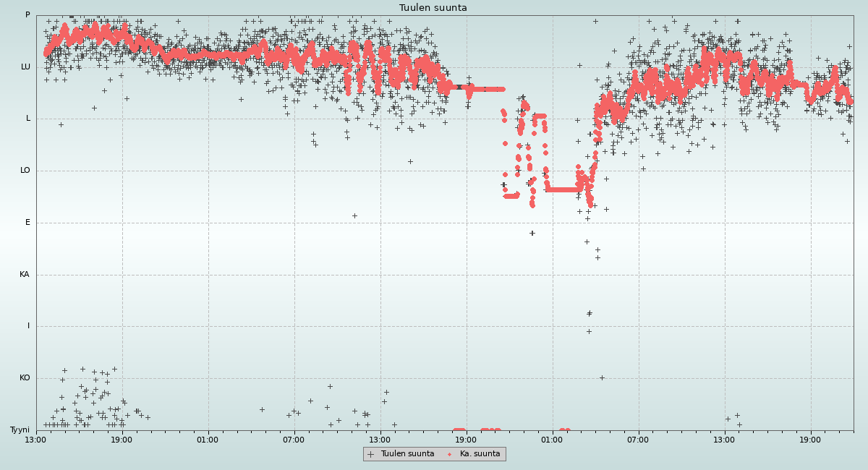Click the red dot icon in the legend
The width and height of the screenshot is (868, 470).
[x=450, y=454]
